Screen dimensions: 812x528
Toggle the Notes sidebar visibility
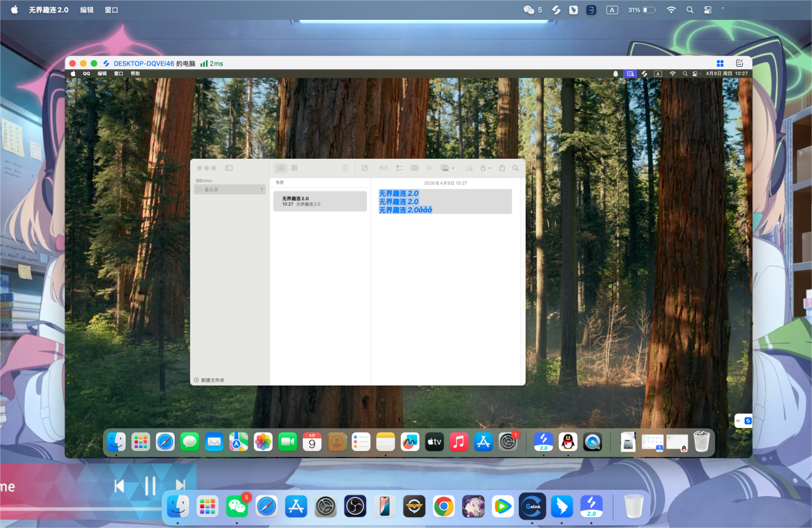click(229, 168)
